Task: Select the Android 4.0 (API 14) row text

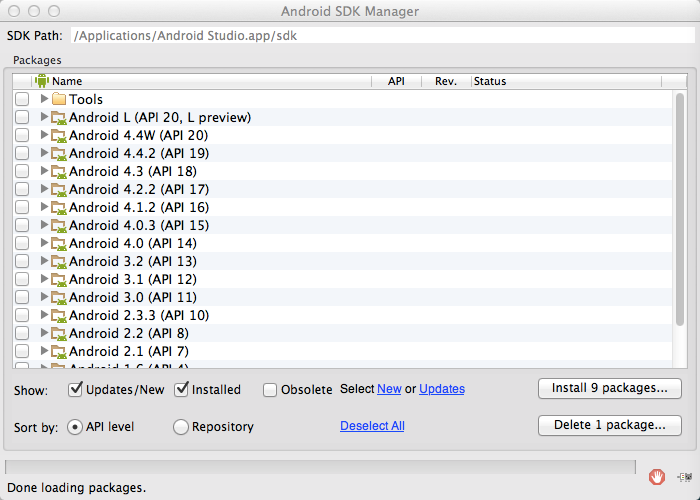Action: pyautogui.click(x=133, y=243)
